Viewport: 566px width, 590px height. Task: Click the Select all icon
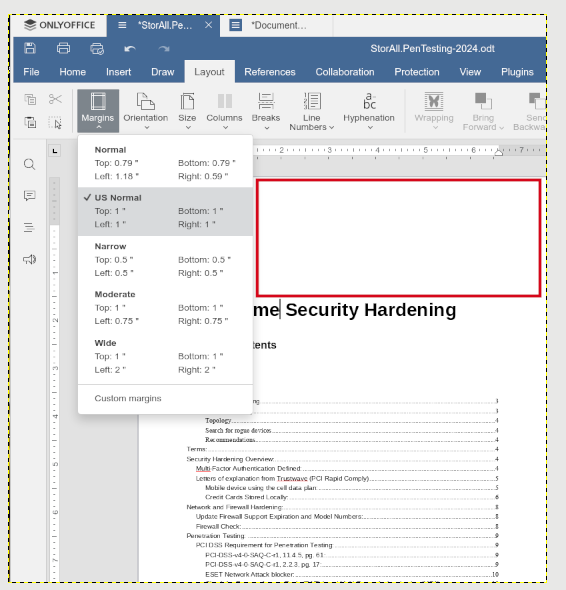[55, 123]
